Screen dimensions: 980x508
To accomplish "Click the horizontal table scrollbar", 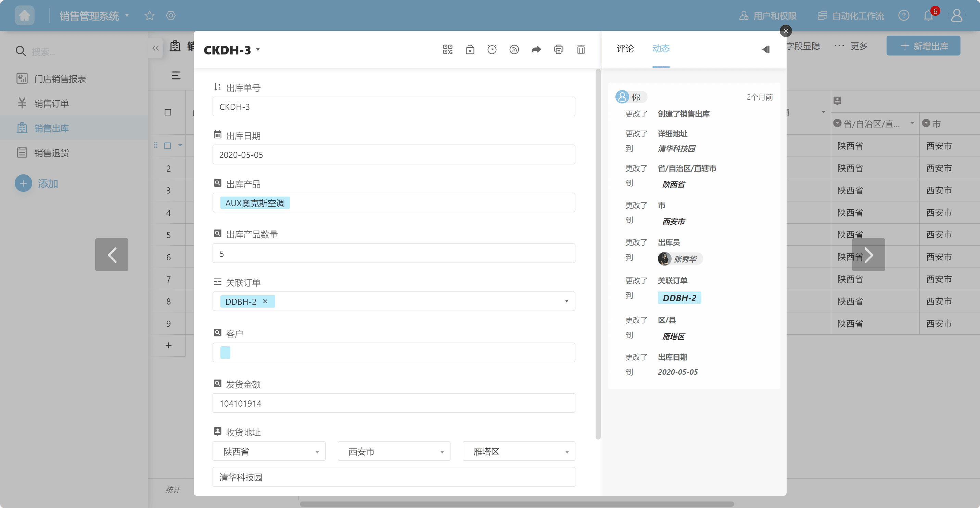I will [x=517, y=504].
